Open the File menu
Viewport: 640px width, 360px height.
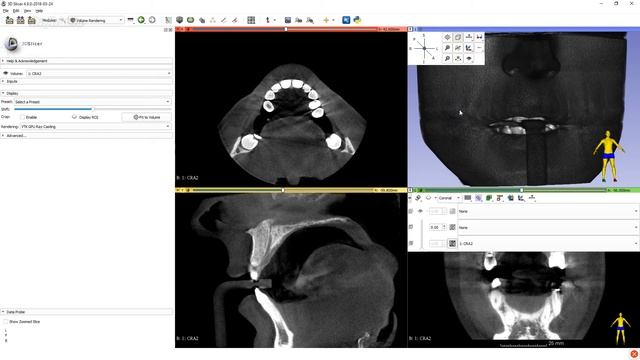pyautogui.click(x=6, y=11)
